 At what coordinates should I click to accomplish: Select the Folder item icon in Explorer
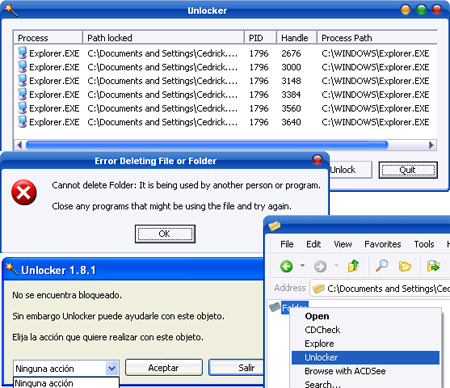[x=275, y=307]
